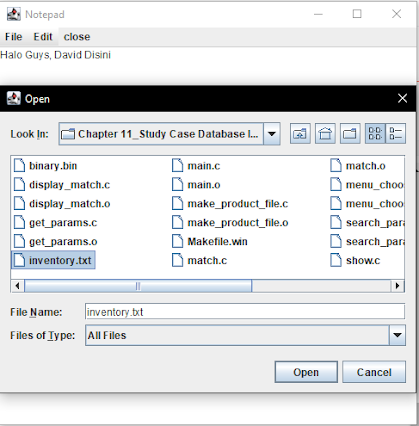Close the Open dialog with X
This screenshot has height=426, width=419.
click(x=402, y=98)
